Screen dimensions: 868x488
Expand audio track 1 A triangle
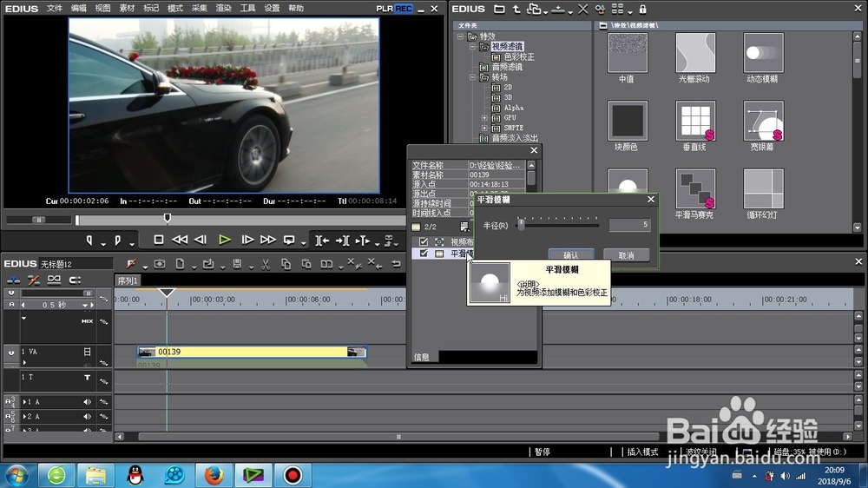pyautogui.click(x=24, y=402)
